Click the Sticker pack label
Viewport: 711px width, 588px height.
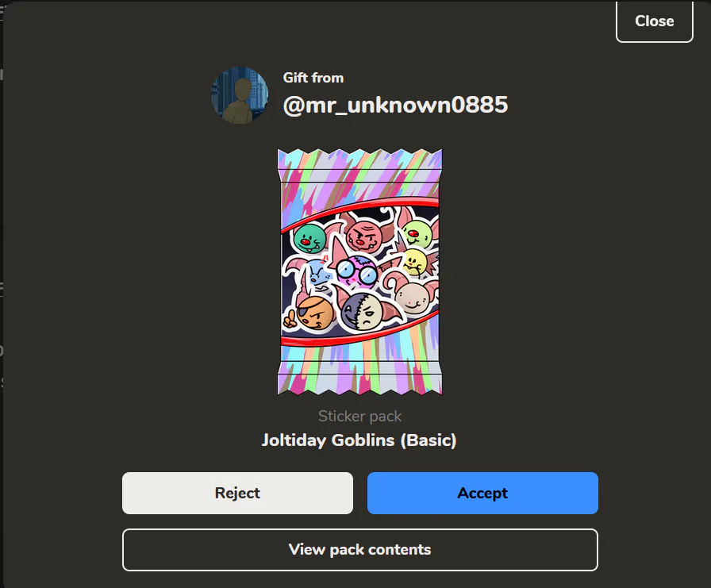tap(359, 416)
